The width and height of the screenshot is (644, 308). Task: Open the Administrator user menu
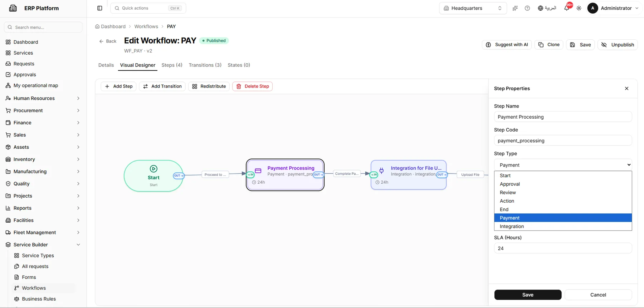[x=613, y=8]
